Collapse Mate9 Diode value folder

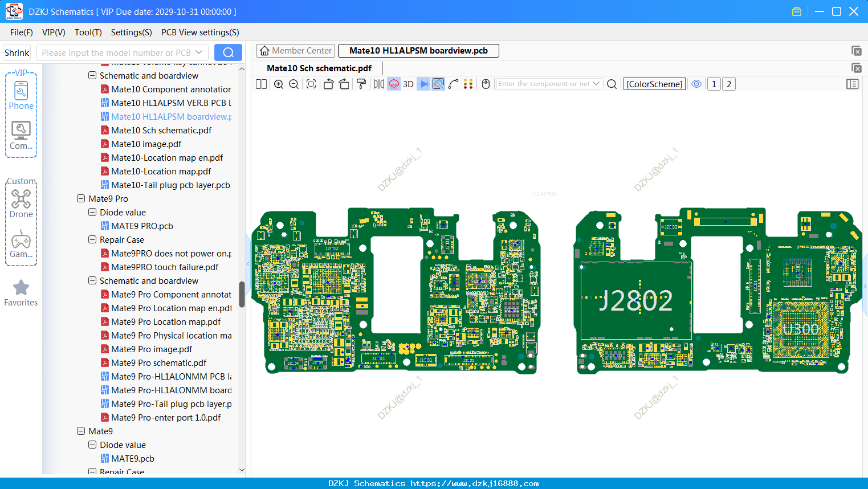point(92,445)
